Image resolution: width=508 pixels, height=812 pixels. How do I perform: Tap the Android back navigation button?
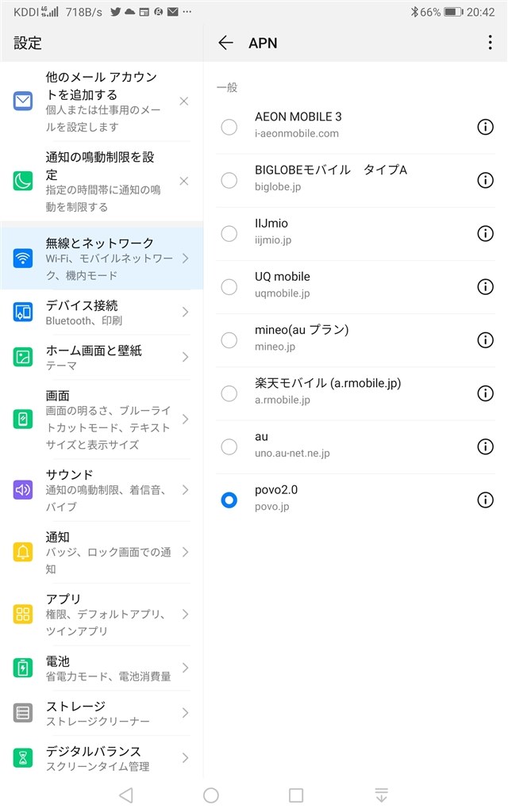point(126,795)
